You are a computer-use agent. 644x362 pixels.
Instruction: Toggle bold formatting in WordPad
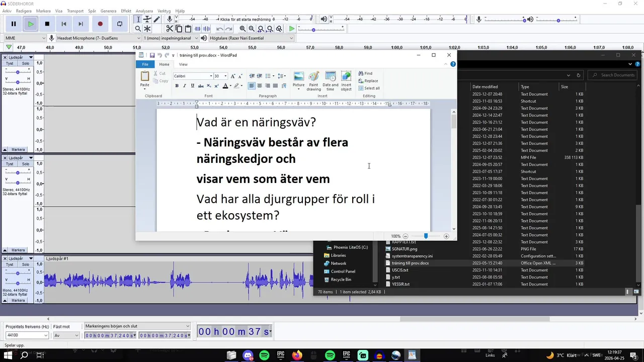tap(177, 86)
